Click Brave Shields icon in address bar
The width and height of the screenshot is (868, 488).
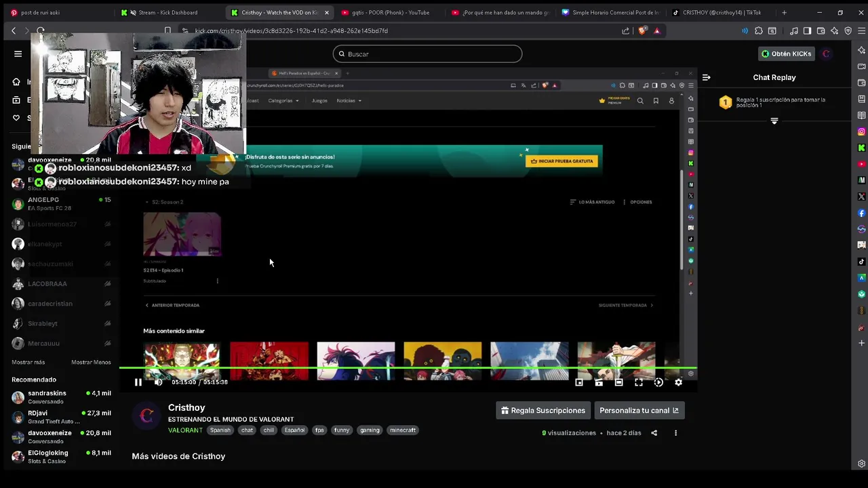tap(643, 30)
